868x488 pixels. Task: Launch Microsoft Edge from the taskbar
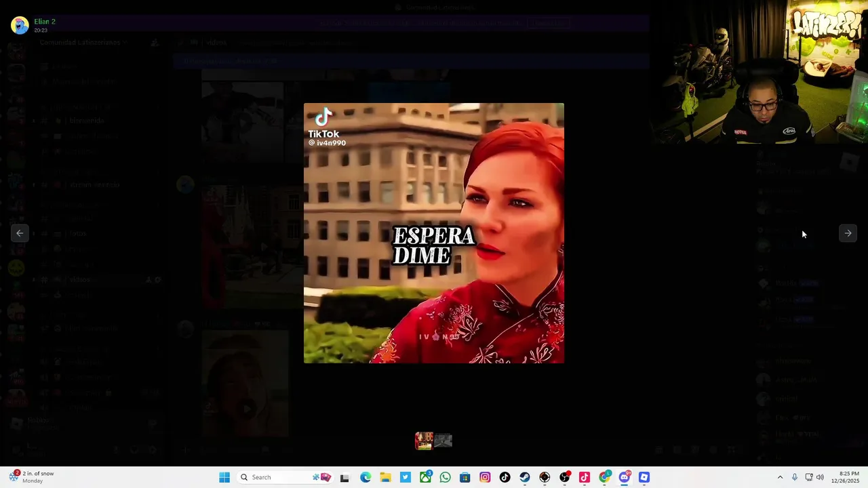pos(366,477)
